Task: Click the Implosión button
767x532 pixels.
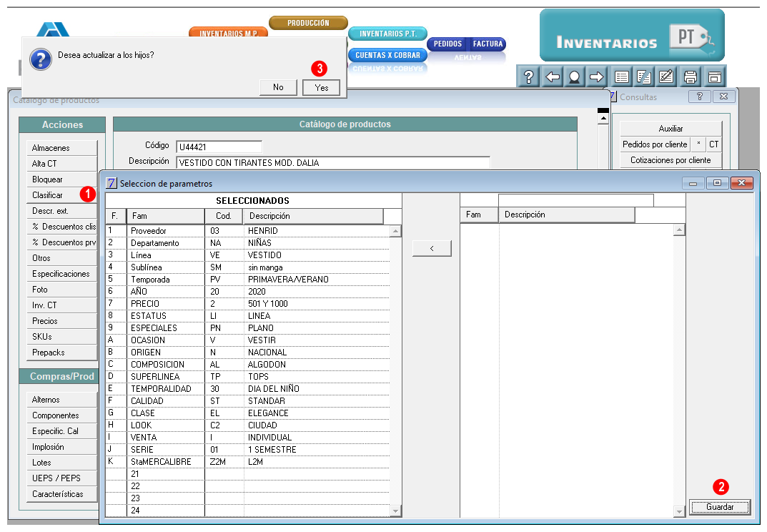Action: pyautogui.click(x=61, y=447)
